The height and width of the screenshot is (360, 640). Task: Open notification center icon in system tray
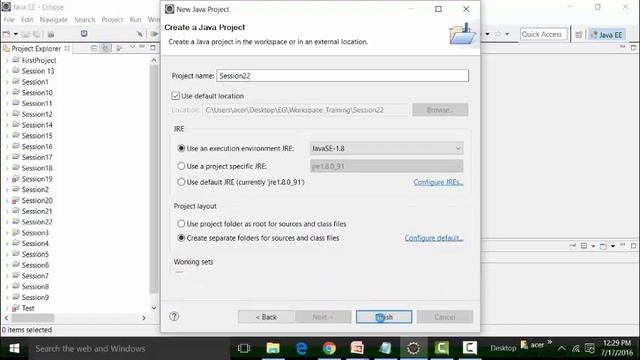(590, 348)
